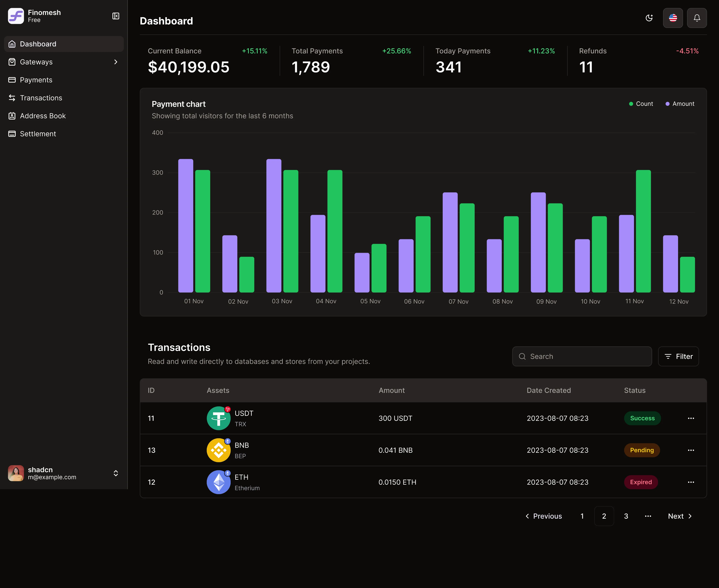Go to Transactions in the sidebar
This screenshot has width=719, height=588.
click(64, 98)
